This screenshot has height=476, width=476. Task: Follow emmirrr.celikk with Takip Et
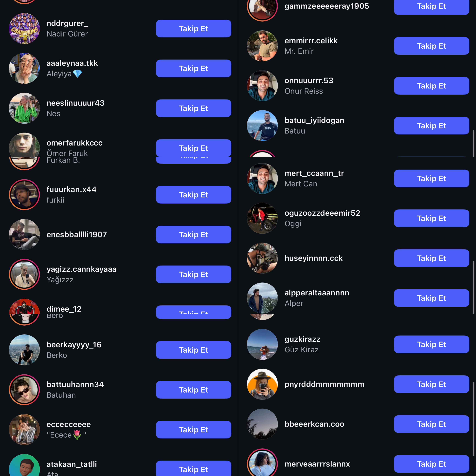[x=431, y=46]
